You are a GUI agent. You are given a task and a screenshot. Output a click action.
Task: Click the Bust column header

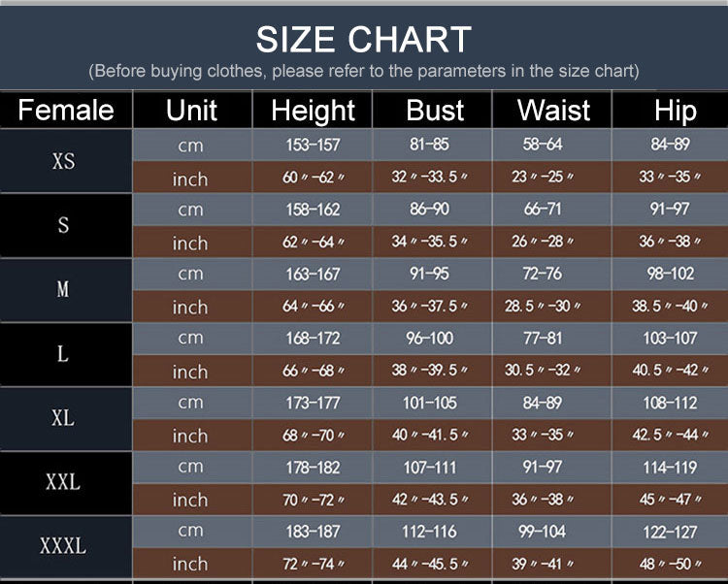pos(435,111)
